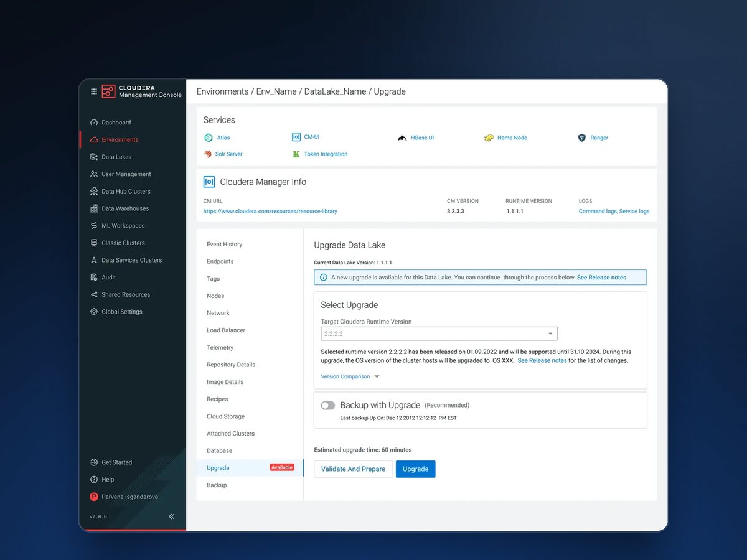Click the red Available badge
747x560 pixels.
point(282,467)
